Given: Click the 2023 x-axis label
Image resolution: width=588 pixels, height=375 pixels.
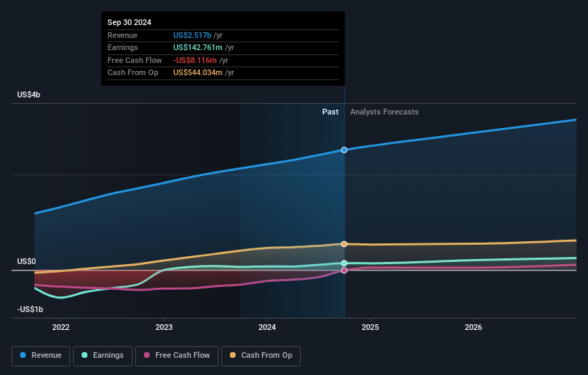Looking at the screenshot, I should [164, 328].
